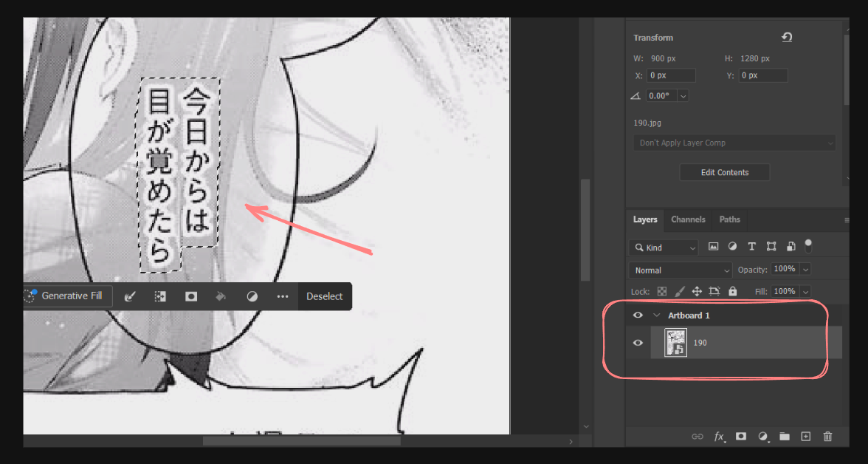Lock image pixels brush icon
Screen dimensions: 868x464
[681, 291]
